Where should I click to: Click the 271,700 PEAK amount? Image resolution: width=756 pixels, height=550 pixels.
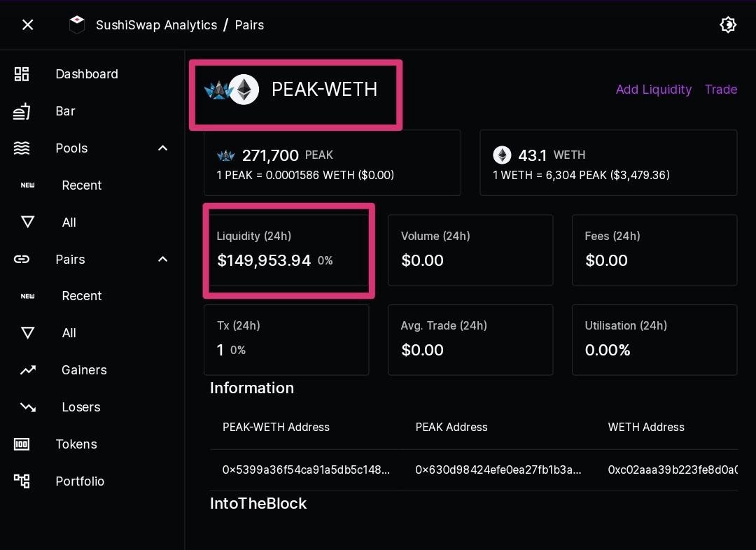click(270, 155)
